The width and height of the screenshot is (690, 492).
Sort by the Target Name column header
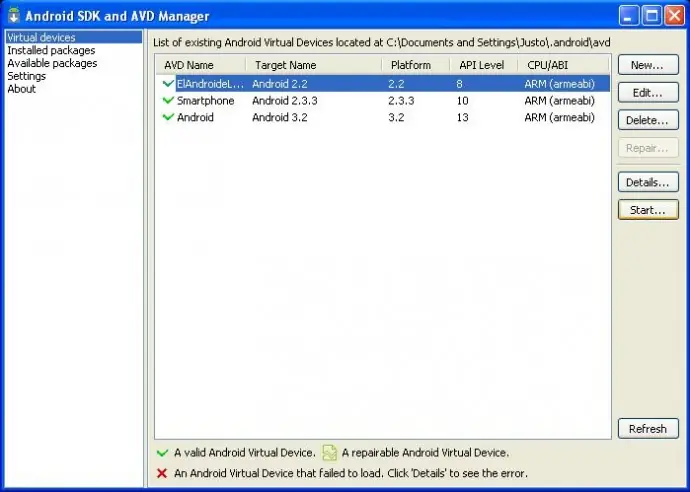pos(314,65)
